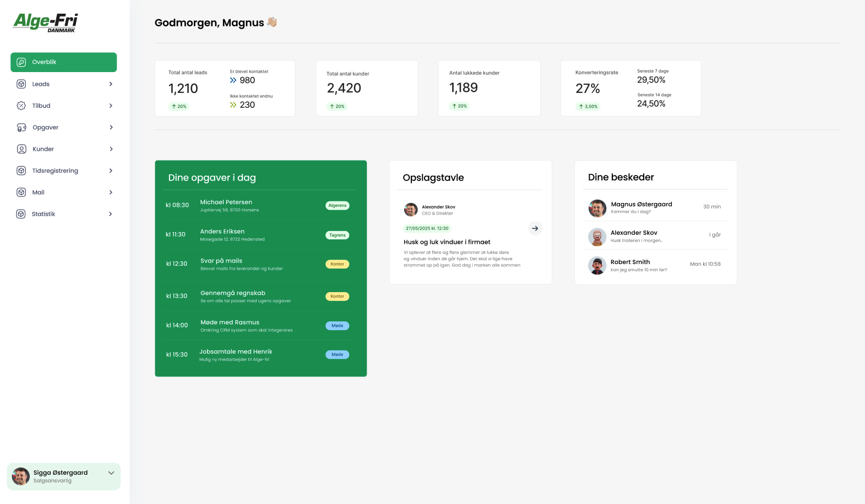Open post 'Husk og luk vinduer i firmaet'
Image resolution: width=865 pixels, height=504 pixels.
[447, 242]
